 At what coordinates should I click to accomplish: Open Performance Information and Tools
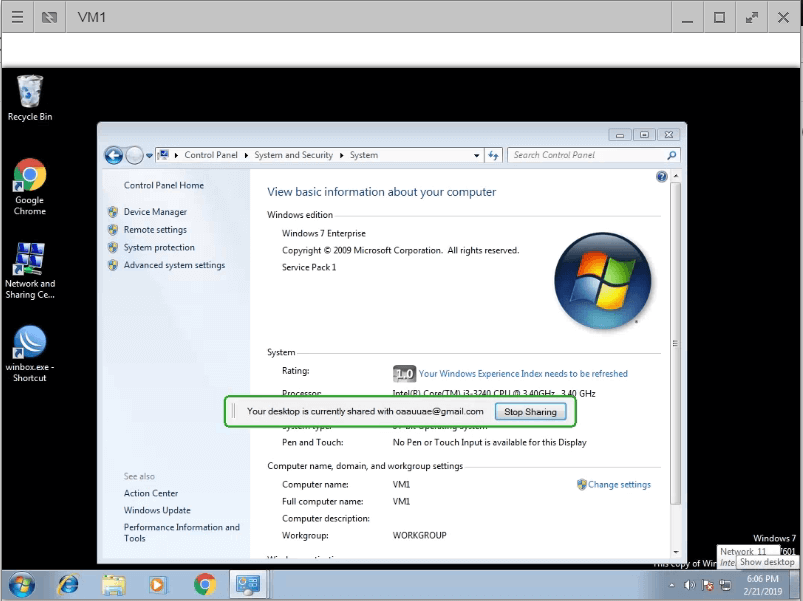(181, 533)
